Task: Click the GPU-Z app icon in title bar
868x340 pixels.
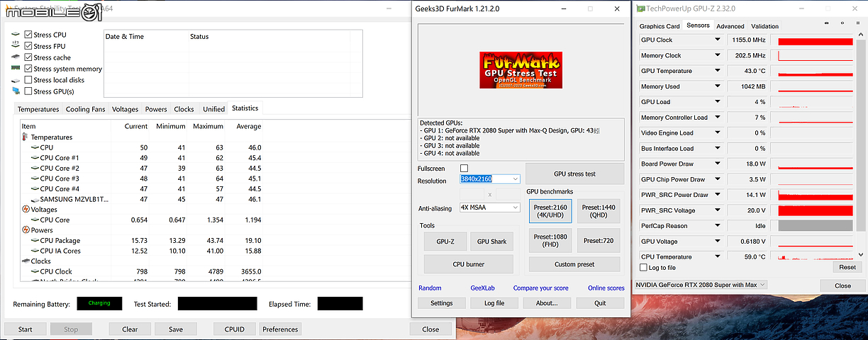Action: (641, 8)
